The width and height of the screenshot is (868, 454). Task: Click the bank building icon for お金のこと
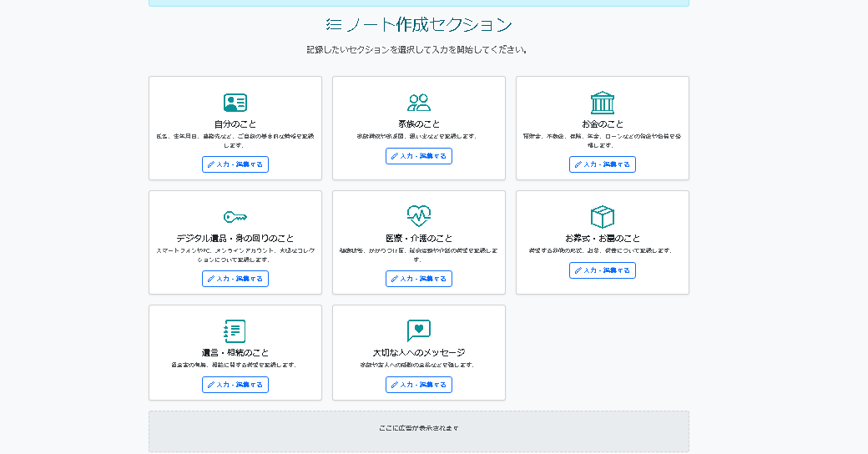(x=603, y=103)
